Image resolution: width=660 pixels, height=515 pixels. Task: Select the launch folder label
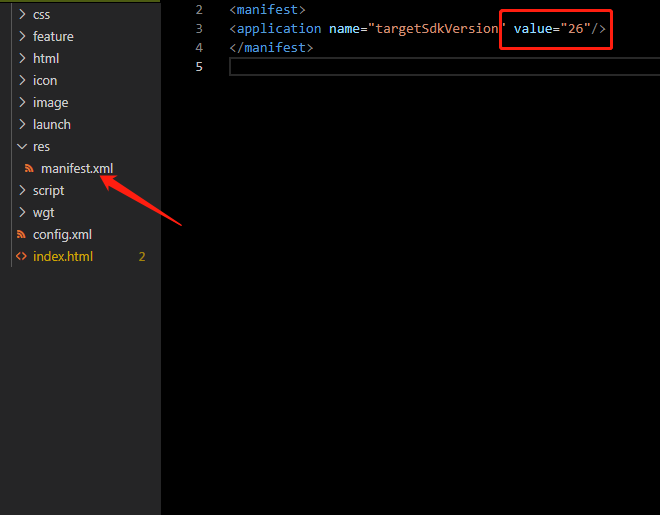(52, 124)
